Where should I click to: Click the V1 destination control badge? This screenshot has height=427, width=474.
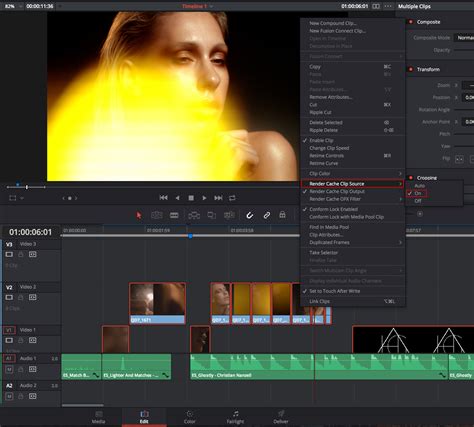(9, 330)
